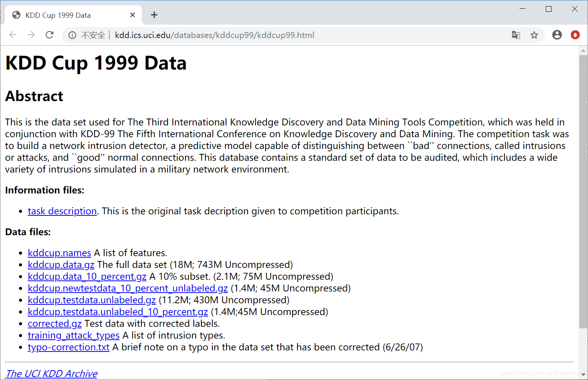Click the 'Information files:' label

[x=45, y=190]
